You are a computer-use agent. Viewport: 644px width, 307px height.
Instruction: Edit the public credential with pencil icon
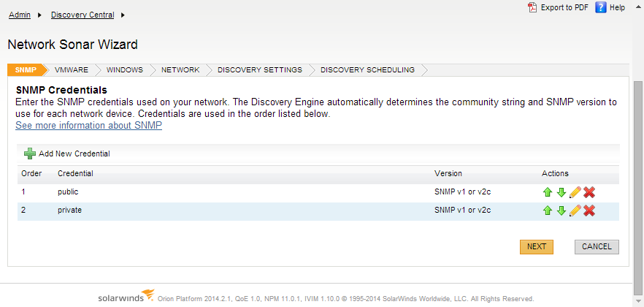point(575,192)
